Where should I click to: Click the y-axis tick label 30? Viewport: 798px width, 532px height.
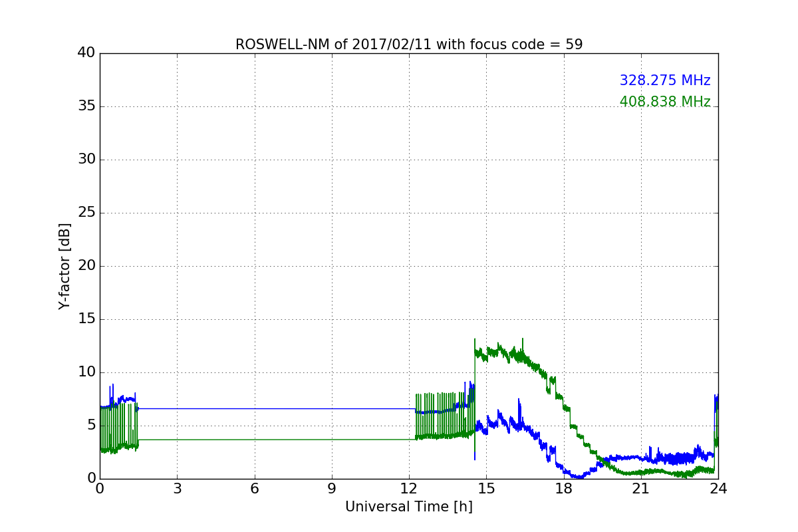click(x=86, y=160)
